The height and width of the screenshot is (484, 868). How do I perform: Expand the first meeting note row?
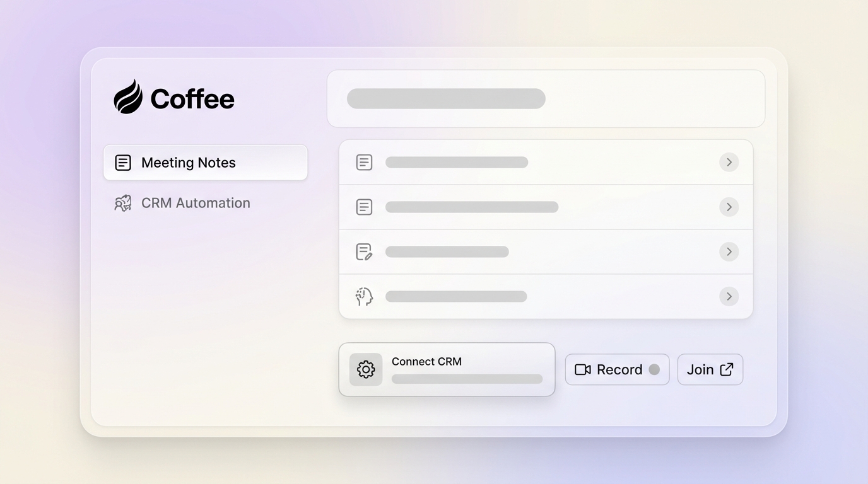pyautogui.click(x=729, y=162)
